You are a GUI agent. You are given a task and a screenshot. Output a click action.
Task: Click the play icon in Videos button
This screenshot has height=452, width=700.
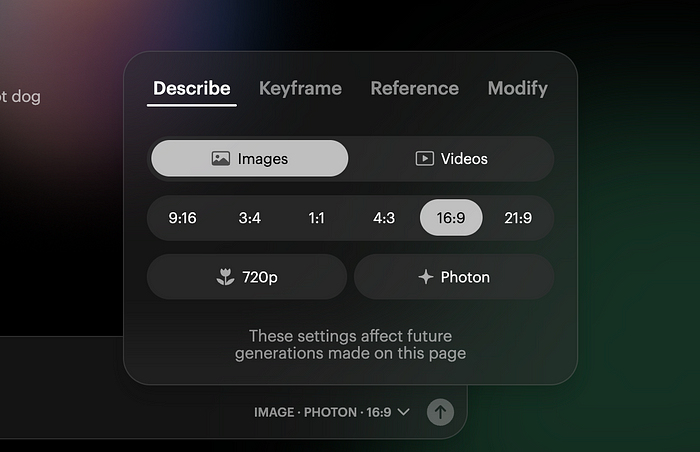[425, 159]
